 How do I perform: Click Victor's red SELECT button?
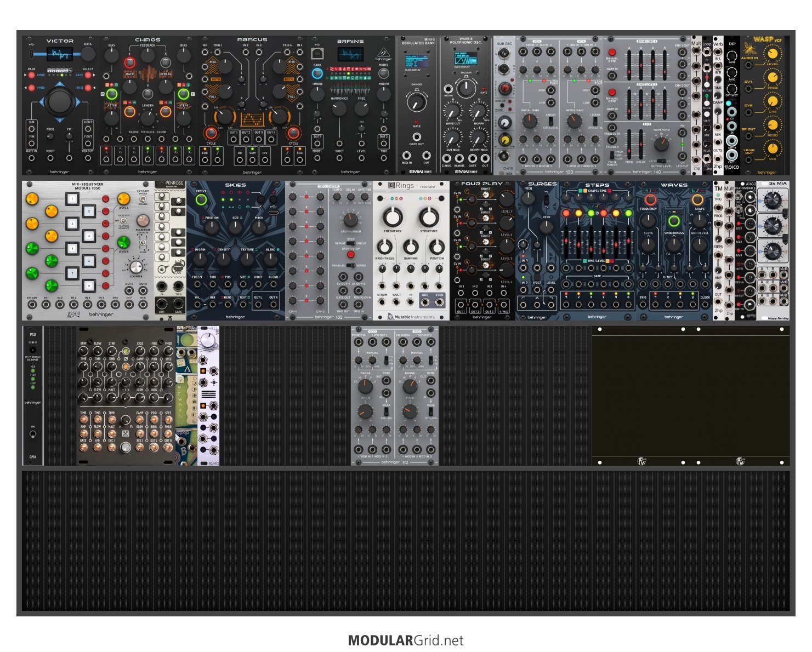pyautogui.click(x=88, y=75)
